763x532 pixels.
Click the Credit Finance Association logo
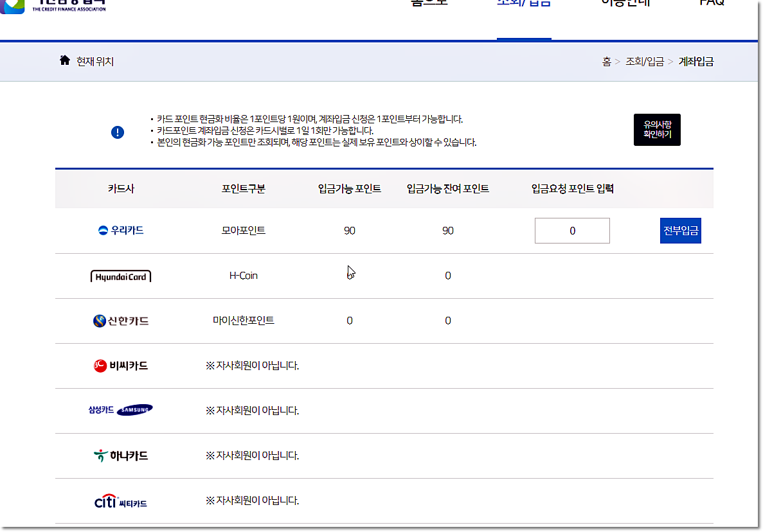(53, 6)
